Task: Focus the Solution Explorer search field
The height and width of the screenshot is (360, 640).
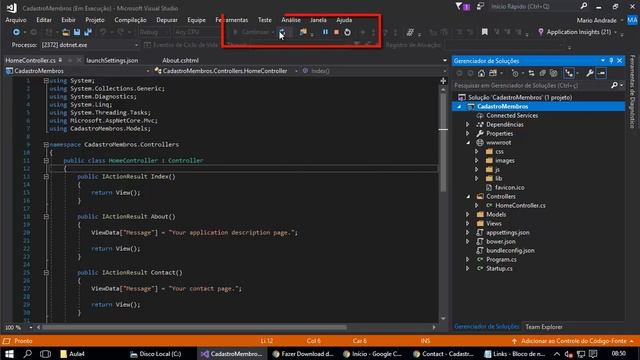Action: tap(531, 85)
